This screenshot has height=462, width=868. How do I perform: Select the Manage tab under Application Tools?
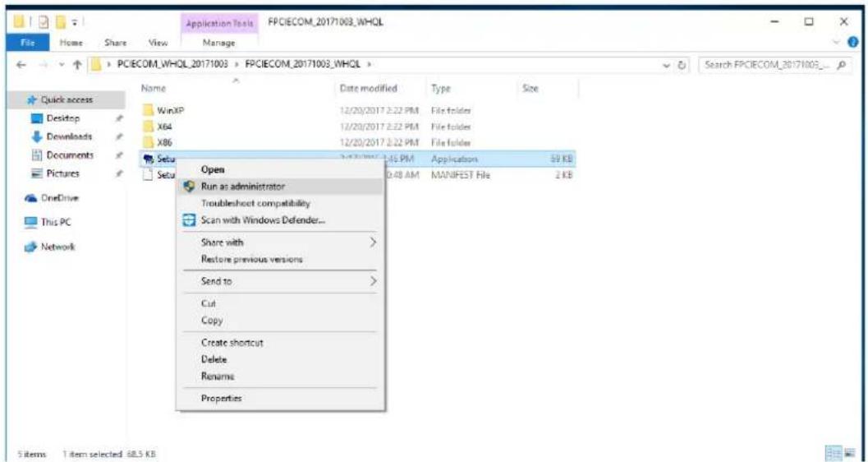coord(219,43)
